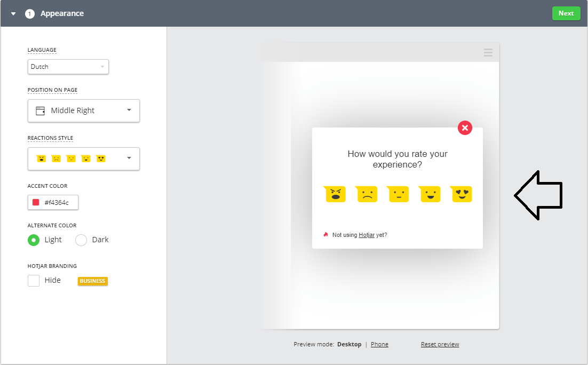
Task: Select the heart-eyes reaction emoji
Action: [461, 194]
